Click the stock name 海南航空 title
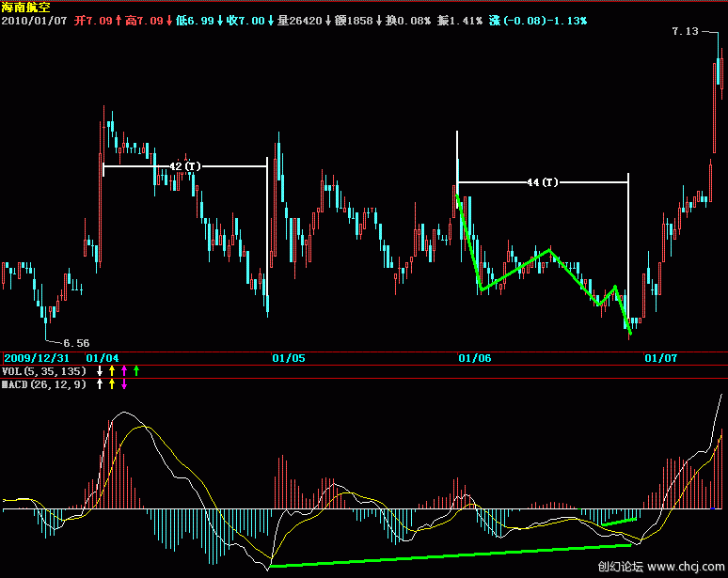 pos(26,7)
